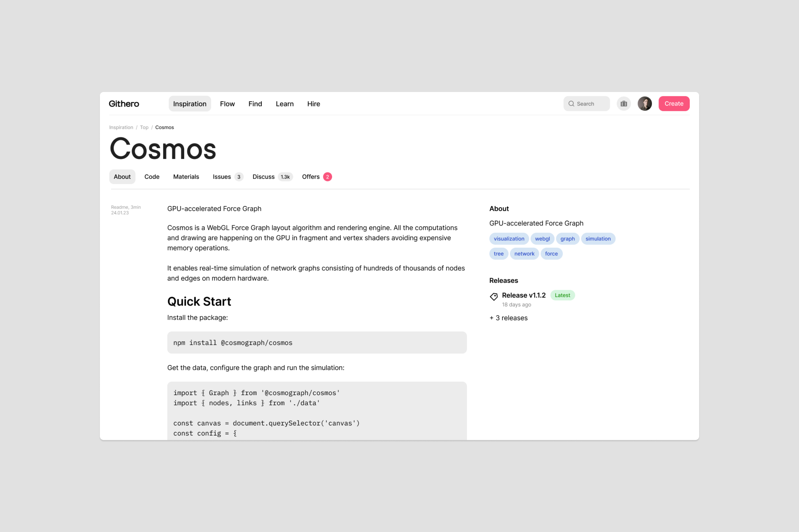Viewport: 799px width, 532px height.
Task: Click the Offers tab showing 2
Action: (x=316, y=176)
